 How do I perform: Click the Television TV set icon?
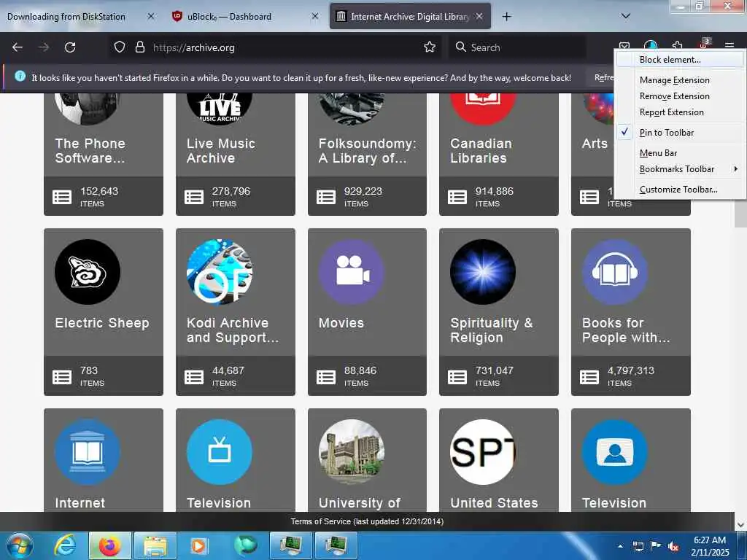(220, 452)
